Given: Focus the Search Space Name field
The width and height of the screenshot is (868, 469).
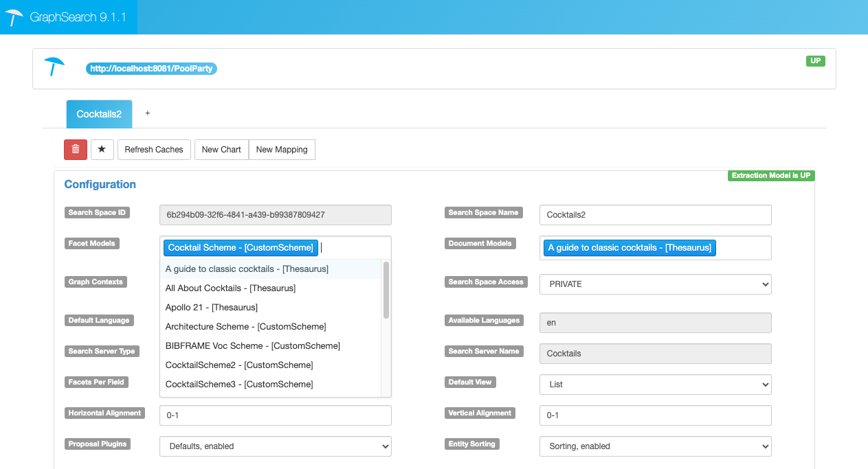Looking at the screenshot, I should tap(656, 215).
